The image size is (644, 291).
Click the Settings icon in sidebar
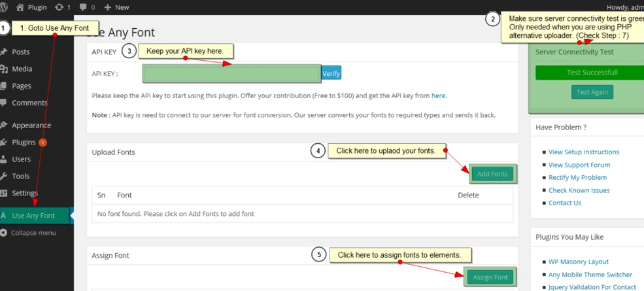point(4,193)
